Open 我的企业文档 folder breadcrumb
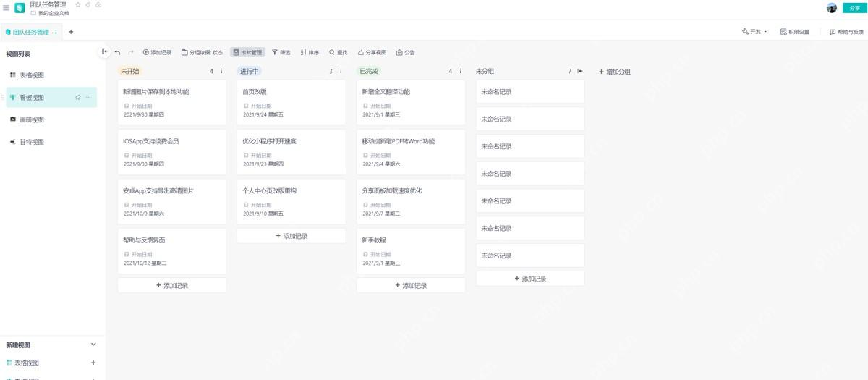This screenshot has width=868, height=380. [x=50, y=13]
